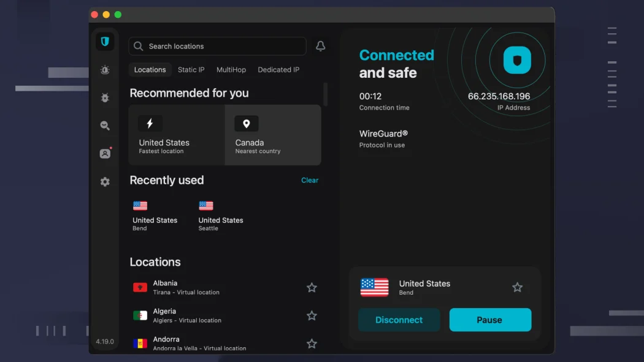Favorite the Albania location
The height and width of the screenshot is (362, 644).
tap(312, 287)
